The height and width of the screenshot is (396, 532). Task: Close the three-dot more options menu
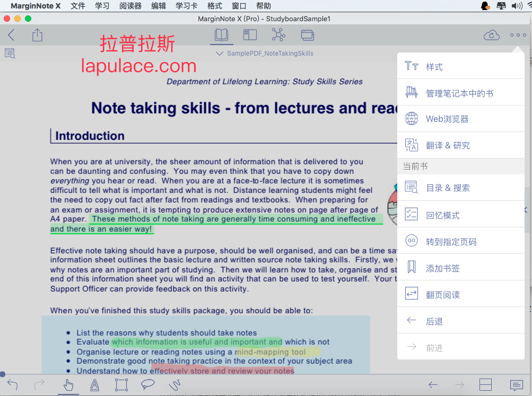tap(518, 35)
